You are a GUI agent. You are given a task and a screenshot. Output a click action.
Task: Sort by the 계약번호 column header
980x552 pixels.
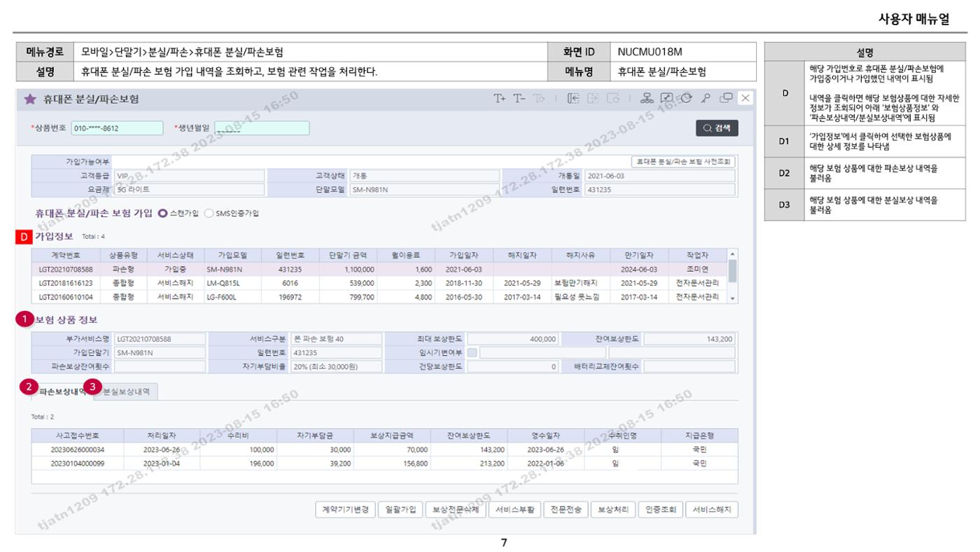66,255
